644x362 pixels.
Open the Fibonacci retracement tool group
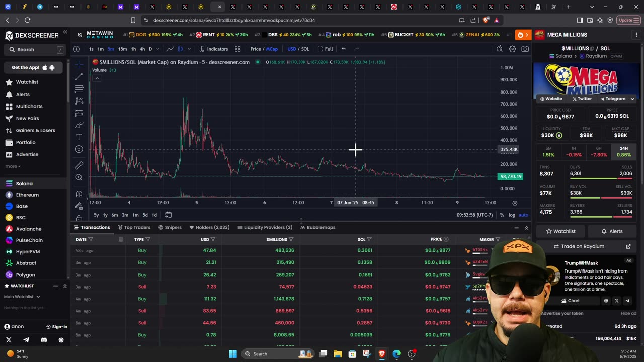click(79, 89)
